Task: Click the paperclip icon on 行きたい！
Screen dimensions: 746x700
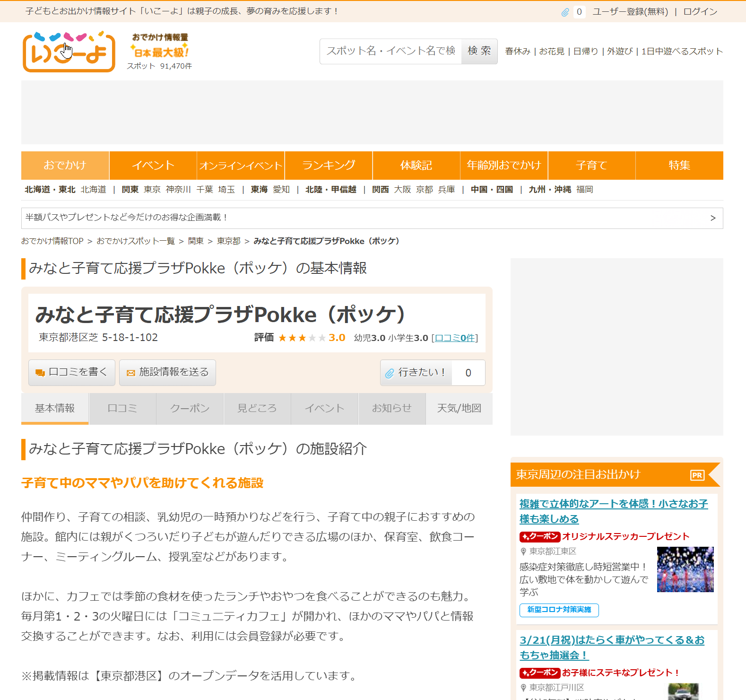Action: pos(390,373)
